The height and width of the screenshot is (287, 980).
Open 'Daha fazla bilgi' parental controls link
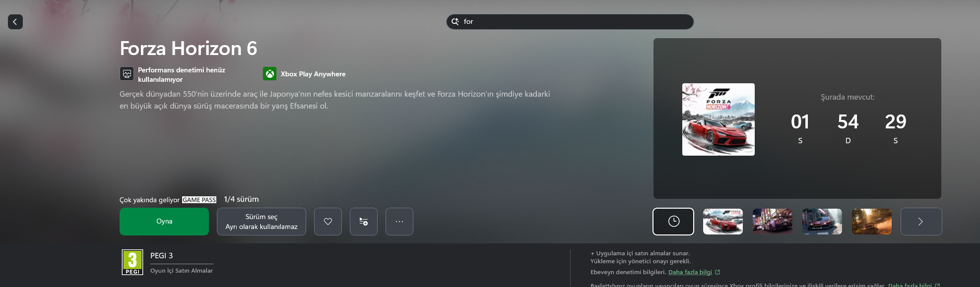(x=690, y=272)
